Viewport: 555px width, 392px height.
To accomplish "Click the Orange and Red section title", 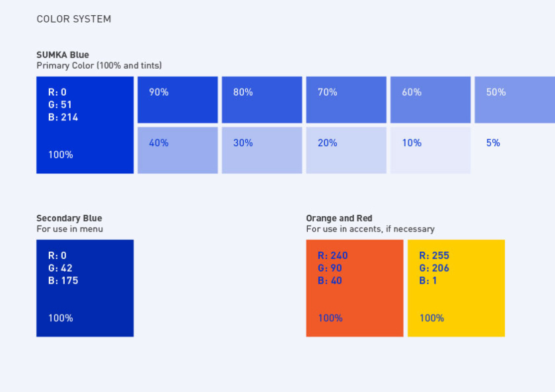I will [x=339, y=218].
